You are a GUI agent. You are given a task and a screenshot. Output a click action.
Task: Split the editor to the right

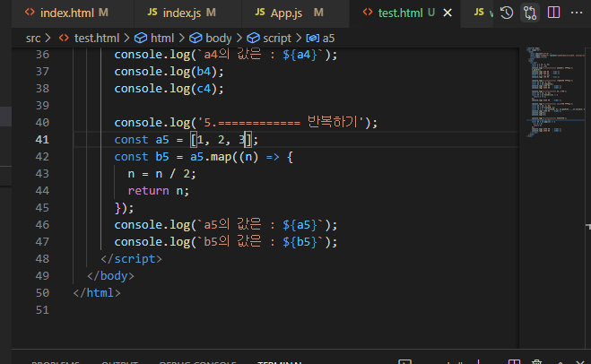click(x=553, y=13)
